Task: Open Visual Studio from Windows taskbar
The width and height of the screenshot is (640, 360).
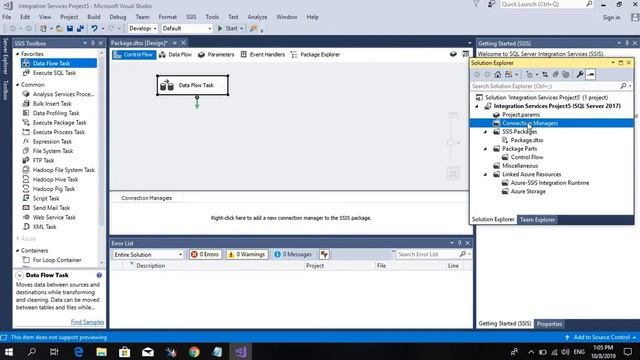Action: (x=240, y=351)
